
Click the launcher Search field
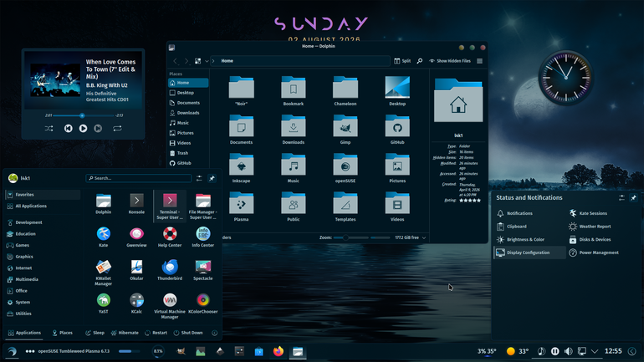[138, 178]
